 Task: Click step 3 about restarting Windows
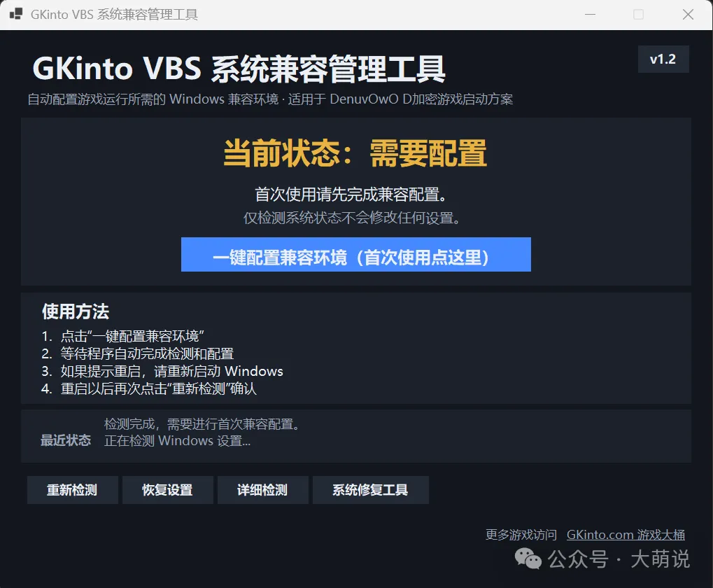(x=162, y=371)
